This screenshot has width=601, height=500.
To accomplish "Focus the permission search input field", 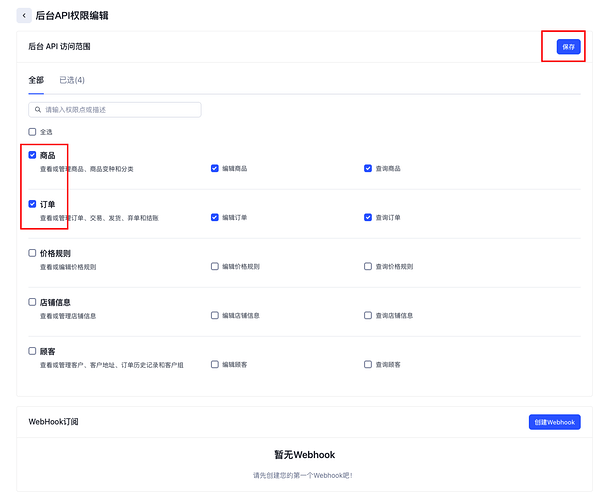I will click(115, 110).
